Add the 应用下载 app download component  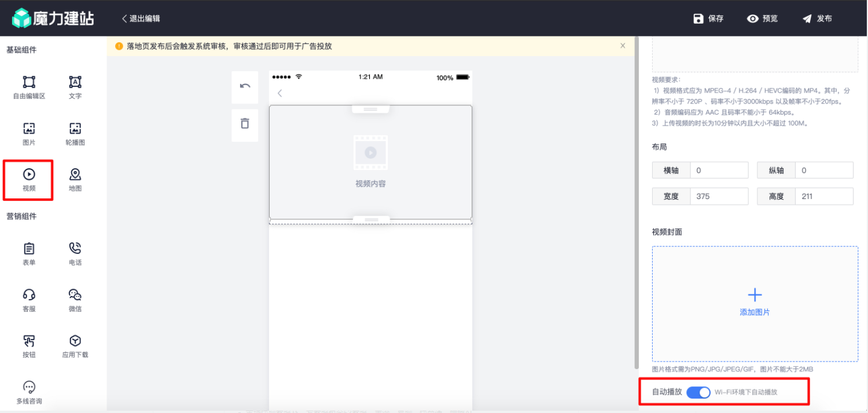click(x=75, y=341)
